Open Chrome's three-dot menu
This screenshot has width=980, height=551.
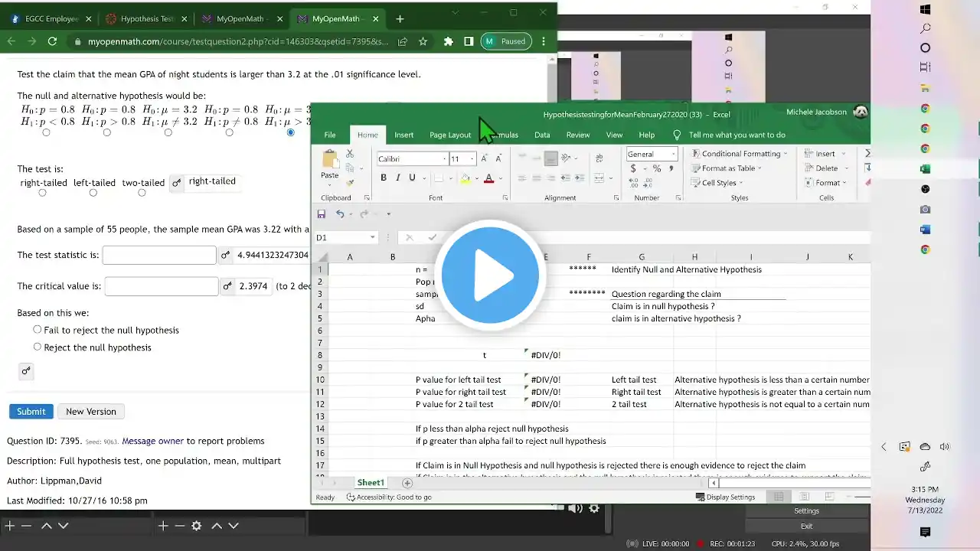544,41
